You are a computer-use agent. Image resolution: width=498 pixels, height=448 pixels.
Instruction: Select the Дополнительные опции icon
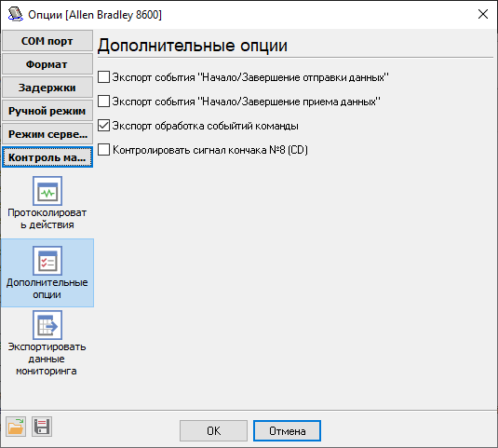(47, 261)
